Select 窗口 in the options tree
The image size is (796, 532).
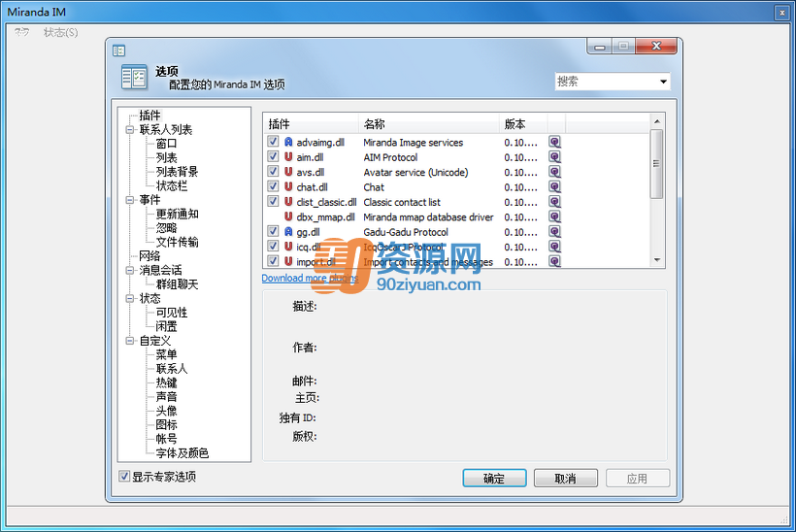[167, 144]
